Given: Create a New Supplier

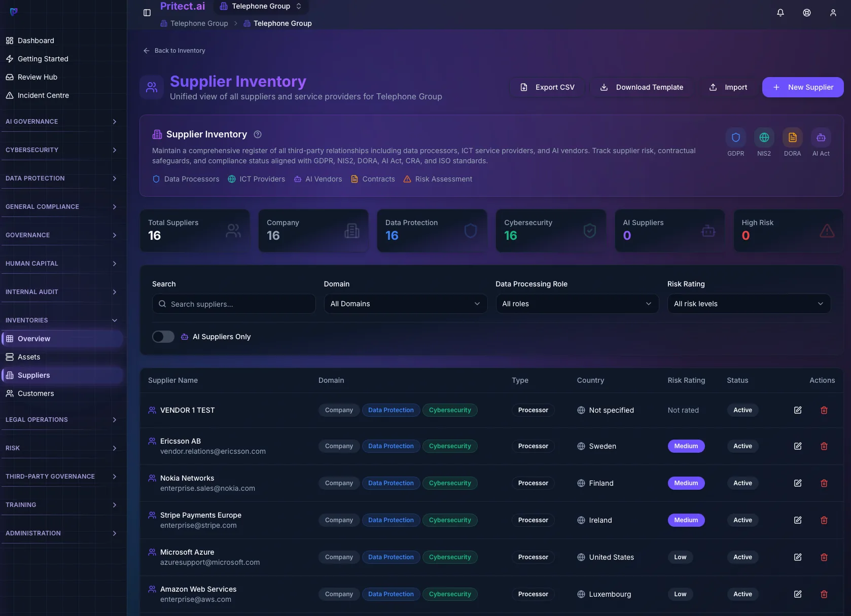Looking at the screenshot, I should [803, 87].
